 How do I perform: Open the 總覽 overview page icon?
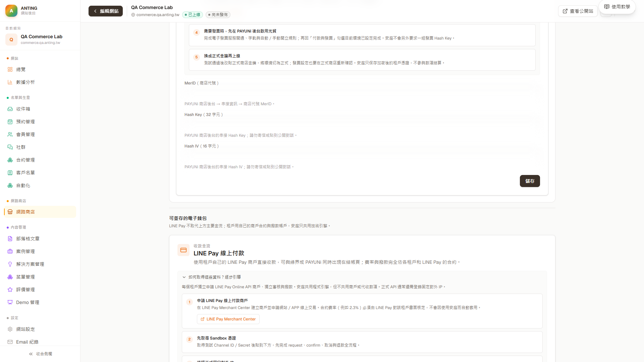(10, 69)
